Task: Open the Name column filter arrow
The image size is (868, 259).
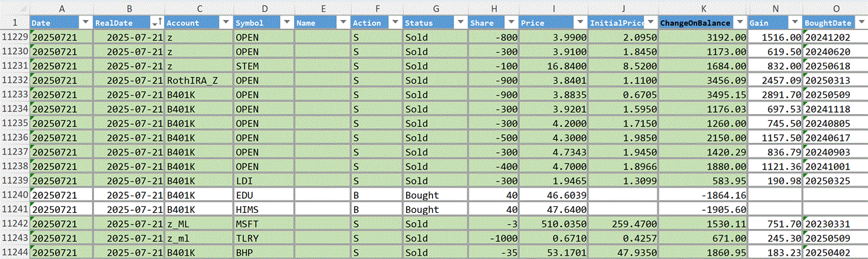Action: coord(343,23)
